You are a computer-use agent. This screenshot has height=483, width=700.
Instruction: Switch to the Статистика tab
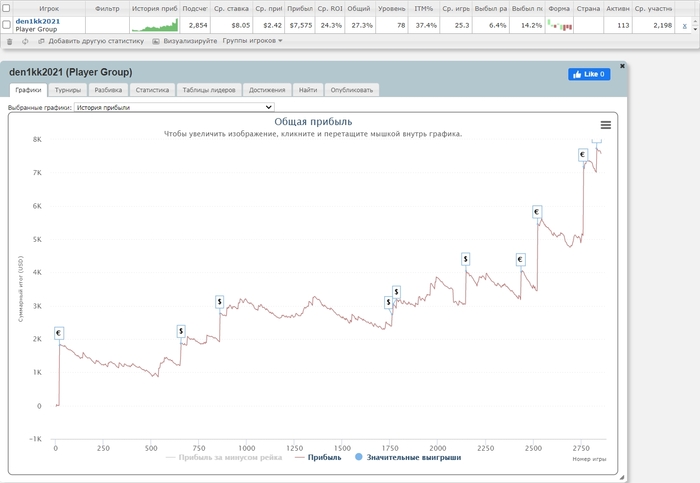(152, 90)
